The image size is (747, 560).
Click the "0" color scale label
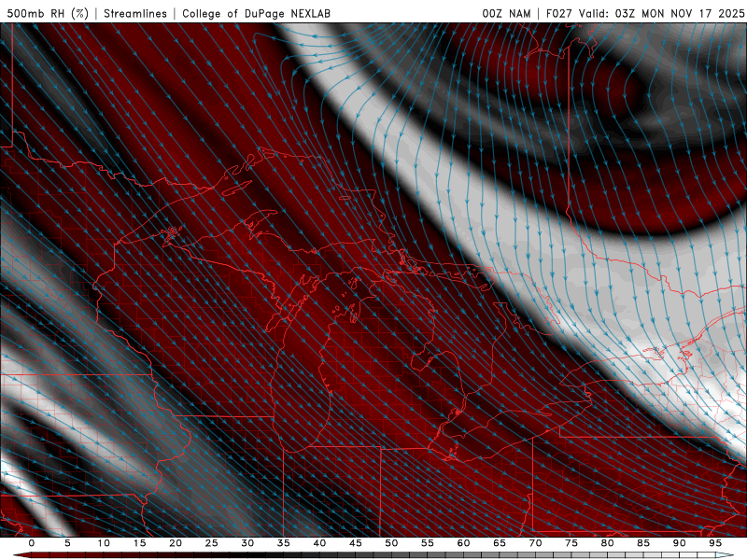click(x=32, y=543)
